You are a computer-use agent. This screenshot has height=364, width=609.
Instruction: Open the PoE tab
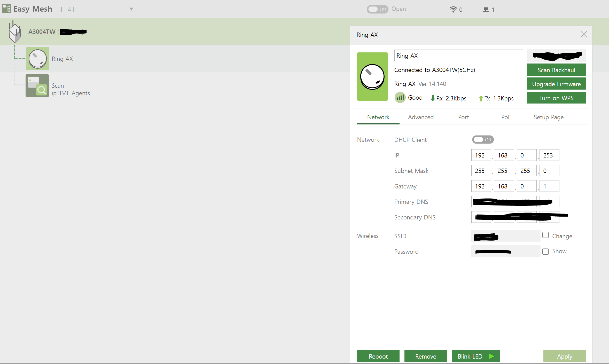[x=506, y=117]
